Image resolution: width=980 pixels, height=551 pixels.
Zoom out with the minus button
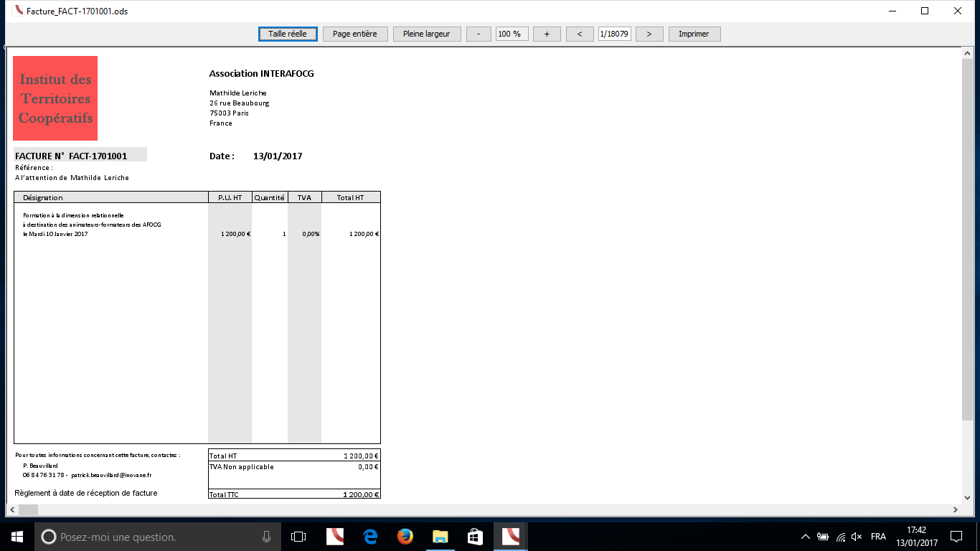pyautogui.click(x=479, y=34)
